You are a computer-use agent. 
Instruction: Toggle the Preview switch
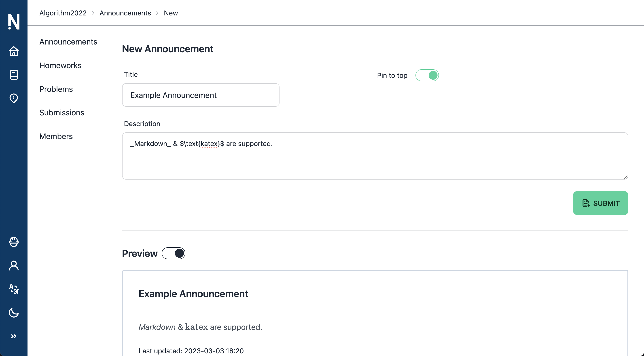pos(173,253)
